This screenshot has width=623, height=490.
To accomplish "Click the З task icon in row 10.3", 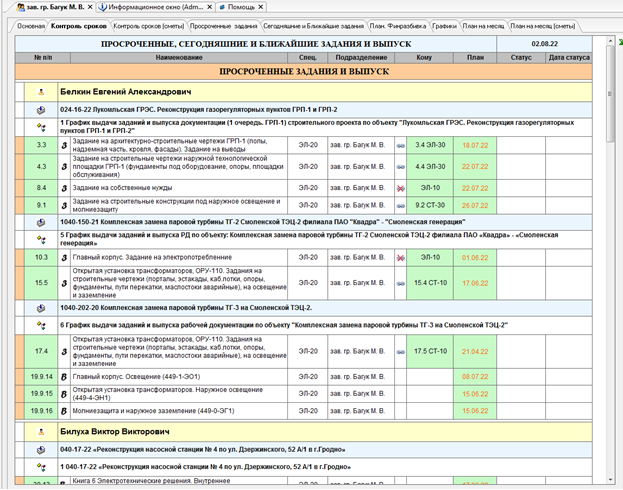I will tap(64, 258).
